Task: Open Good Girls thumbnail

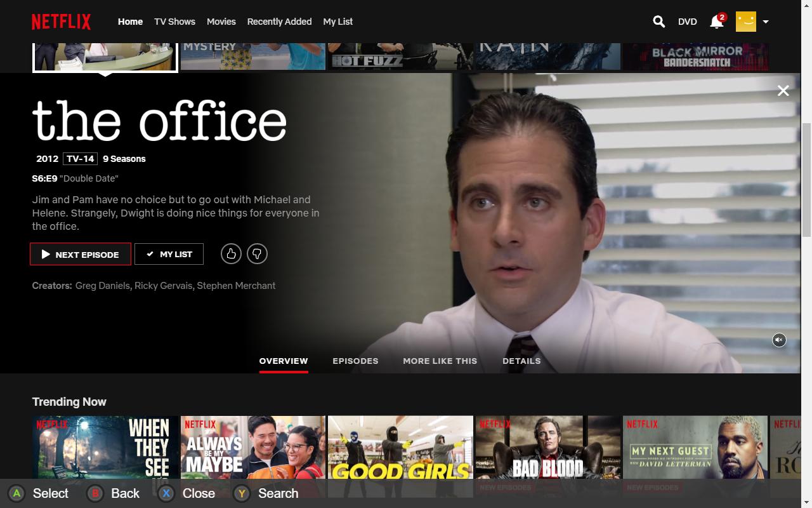Action: click(x=400, y=457)
